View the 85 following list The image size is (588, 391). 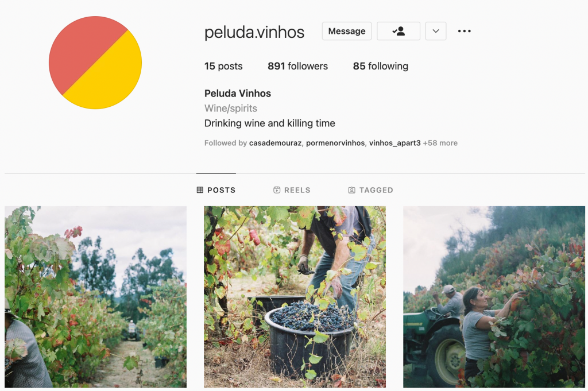click(x=381, y=66)
